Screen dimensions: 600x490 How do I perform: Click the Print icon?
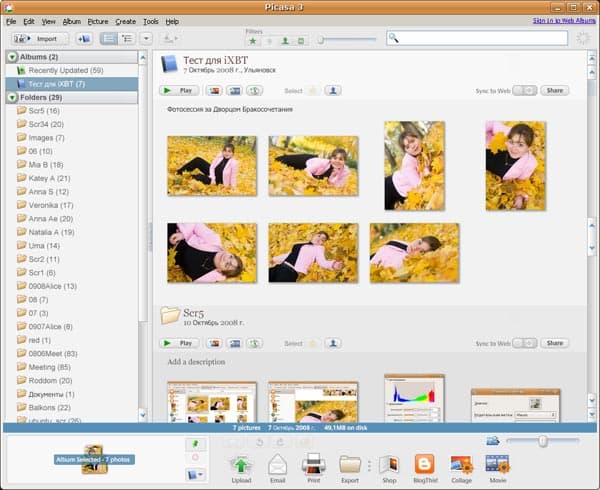pyautogui.click(x=314, y=469)
